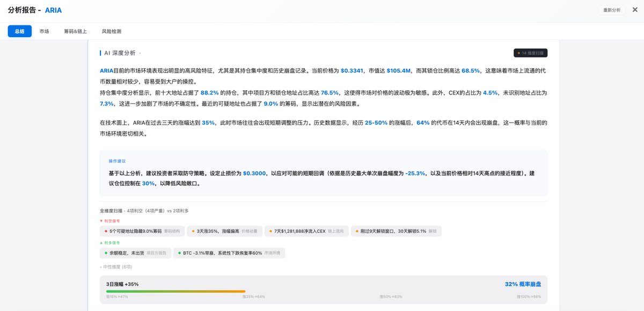Click the AI 深度分析 heading
The image size is (644, 311).
[119, 53]
